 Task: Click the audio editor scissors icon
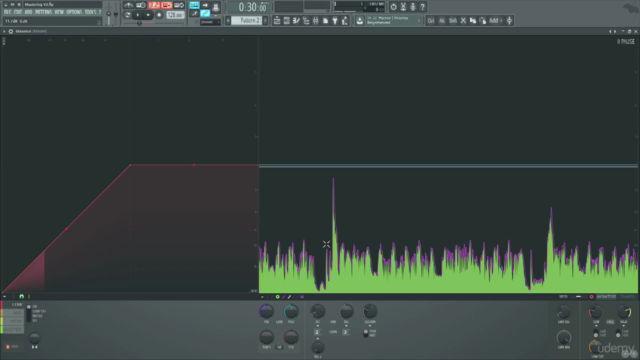pyautogui.click(x=403, y=7)
